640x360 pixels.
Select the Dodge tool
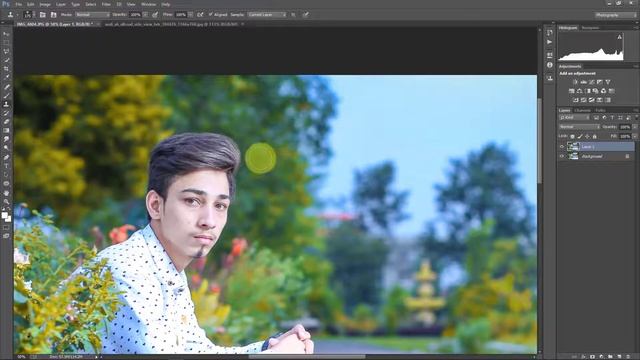6,148
